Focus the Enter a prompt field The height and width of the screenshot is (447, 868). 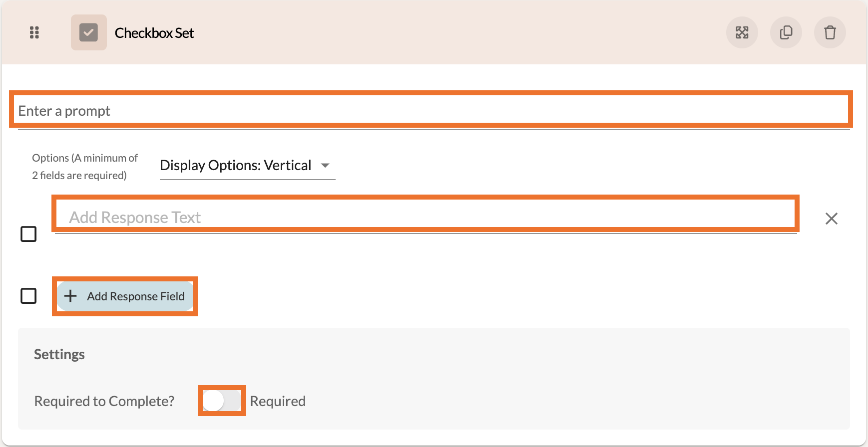430,111
